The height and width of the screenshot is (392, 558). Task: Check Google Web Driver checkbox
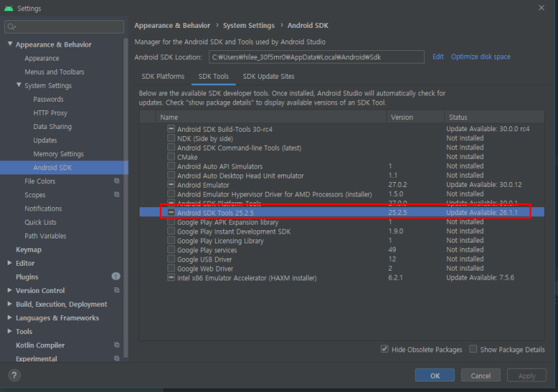(171, 269)
